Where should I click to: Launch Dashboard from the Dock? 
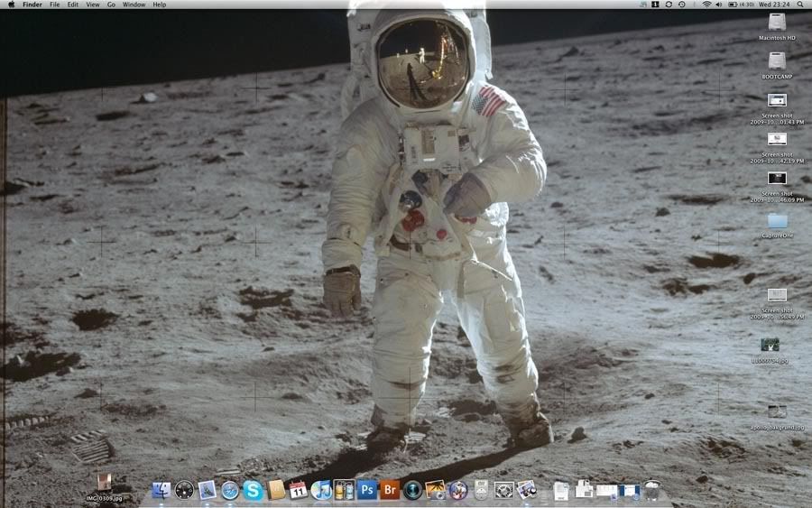pos(184,489)
